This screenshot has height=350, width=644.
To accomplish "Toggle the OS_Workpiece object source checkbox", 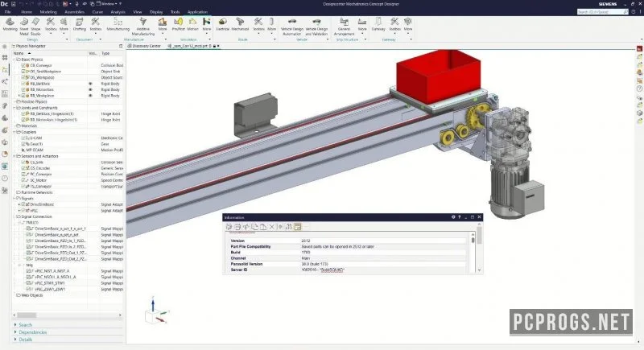I will pos(23,77).
